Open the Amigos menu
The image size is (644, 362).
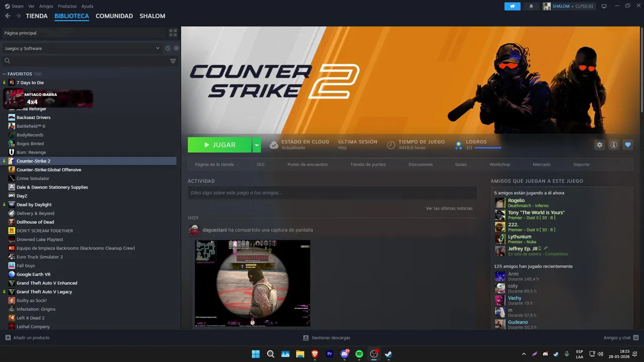click(46, 6)
